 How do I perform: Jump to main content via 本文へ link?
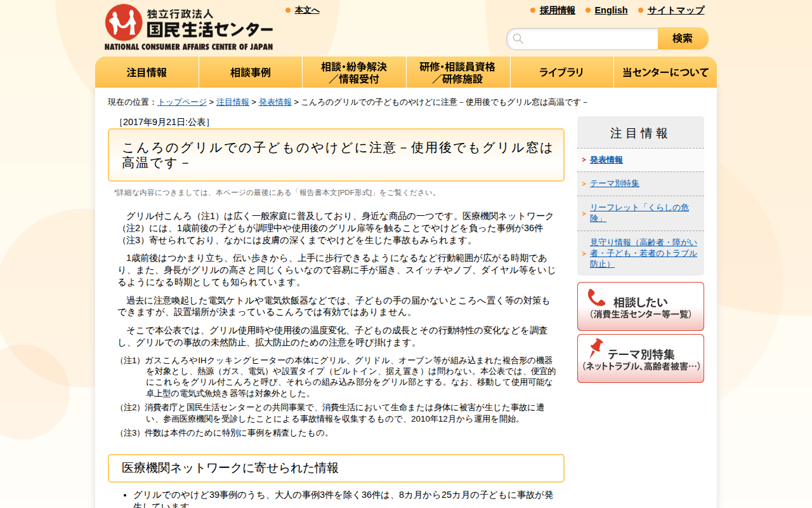pyautogui.click(x=307, y=10)
